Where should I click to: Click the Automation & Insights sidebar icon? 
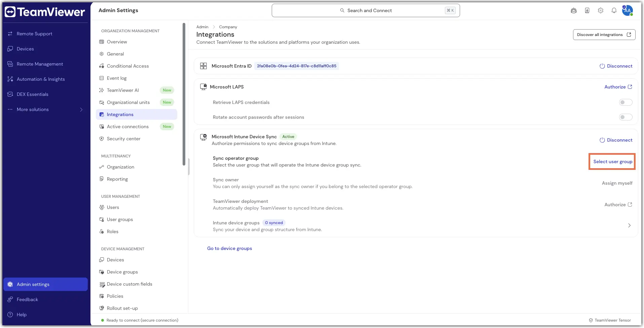10,79
